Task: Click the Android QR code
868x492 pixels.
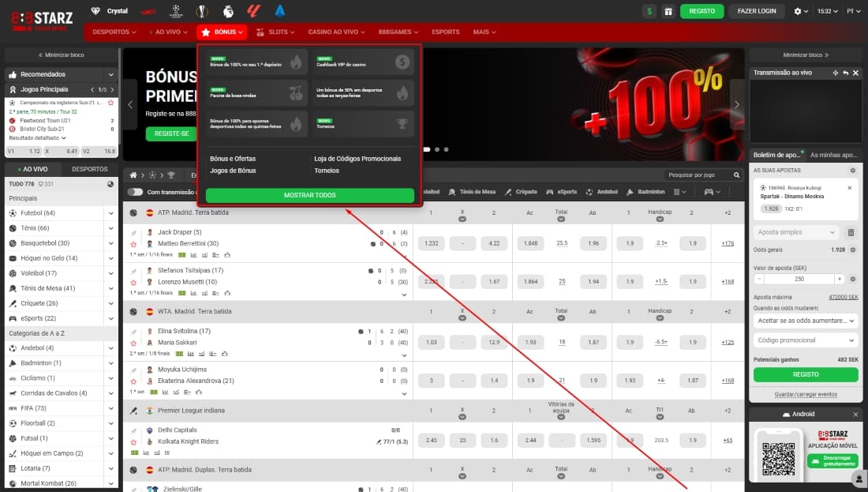Action: coord(778,459)
